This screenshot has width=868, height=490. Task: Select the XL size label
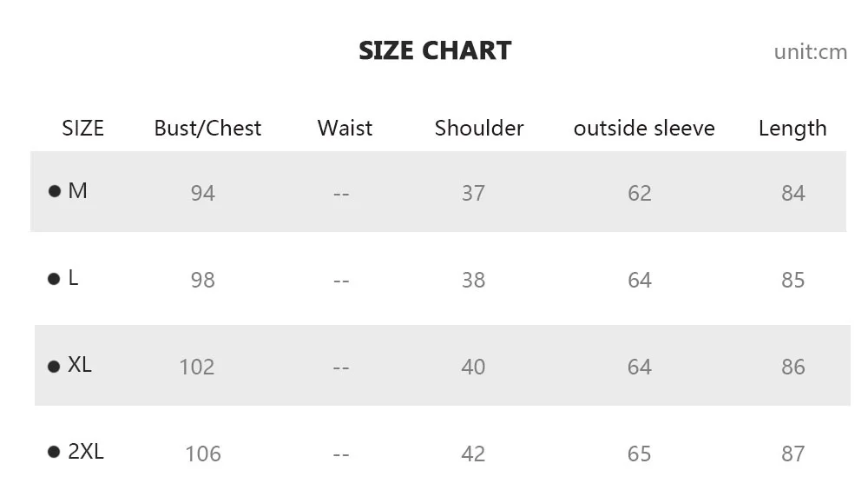[x=80, y=365]
